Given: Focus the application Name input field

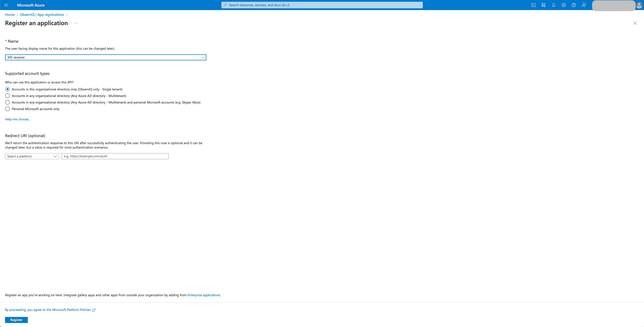Looking at the screenshot, I should tap(105, 57).
